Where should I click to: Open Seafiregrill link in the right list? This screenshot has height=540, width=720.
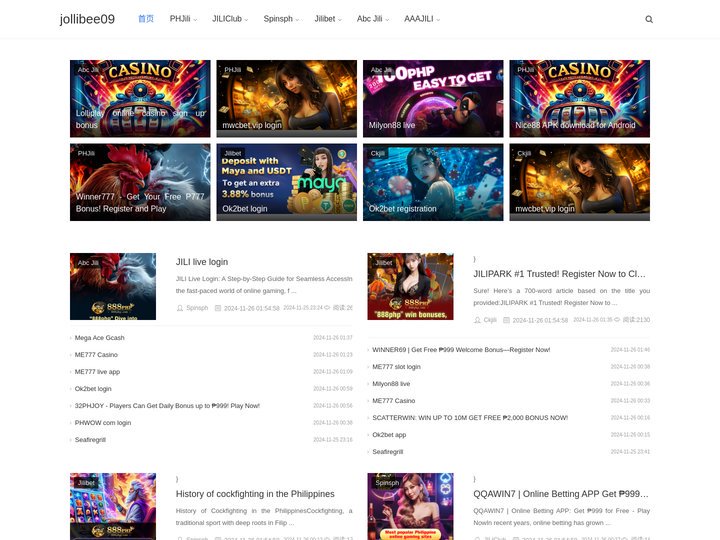point(388,451)
